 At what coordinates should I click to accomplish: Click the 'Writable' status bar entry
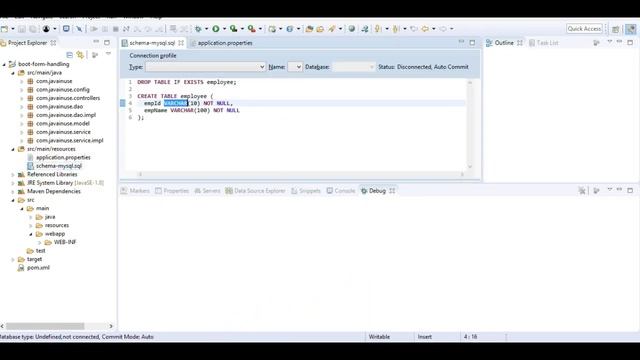[x=379, y=337]
